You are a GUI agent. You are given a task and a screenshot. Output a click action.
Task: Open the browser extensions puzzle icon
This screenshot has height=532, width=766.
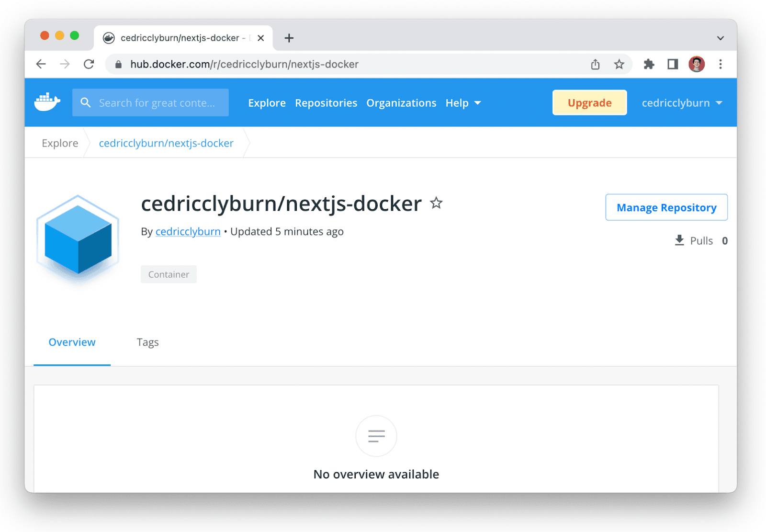649,64
